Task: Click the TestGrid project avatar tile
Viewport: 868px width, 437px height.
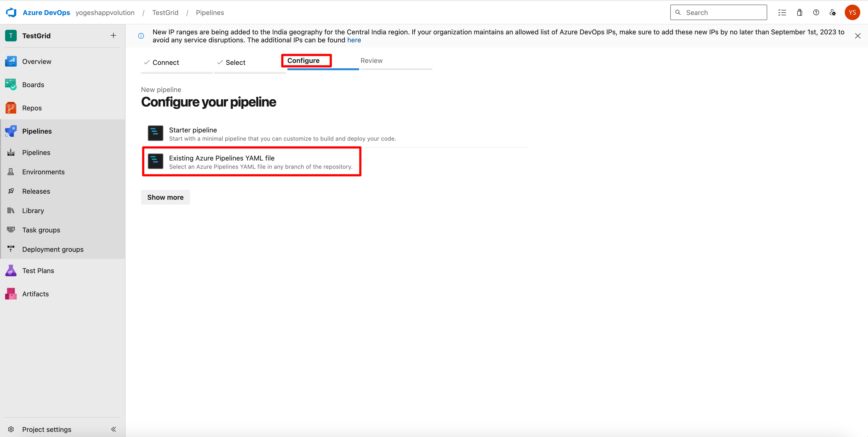Action: (x=11, y=36)
